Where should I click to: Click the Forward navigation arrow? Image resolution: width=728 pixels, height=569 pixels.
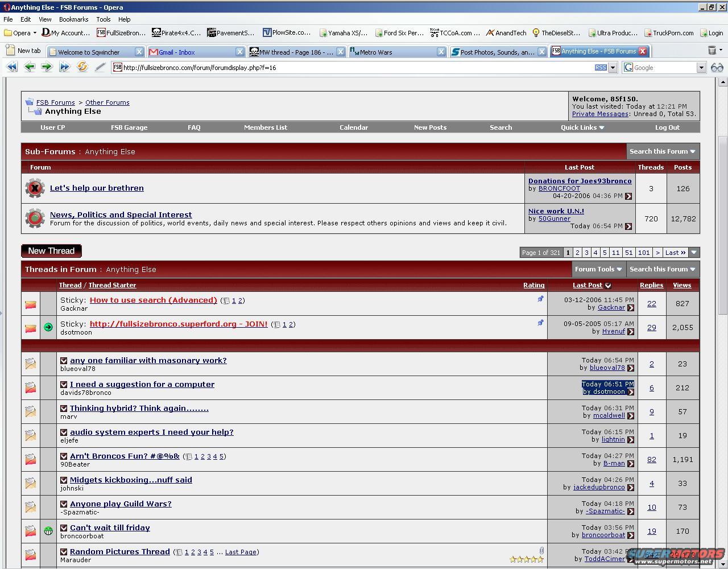tap(47, 67)
